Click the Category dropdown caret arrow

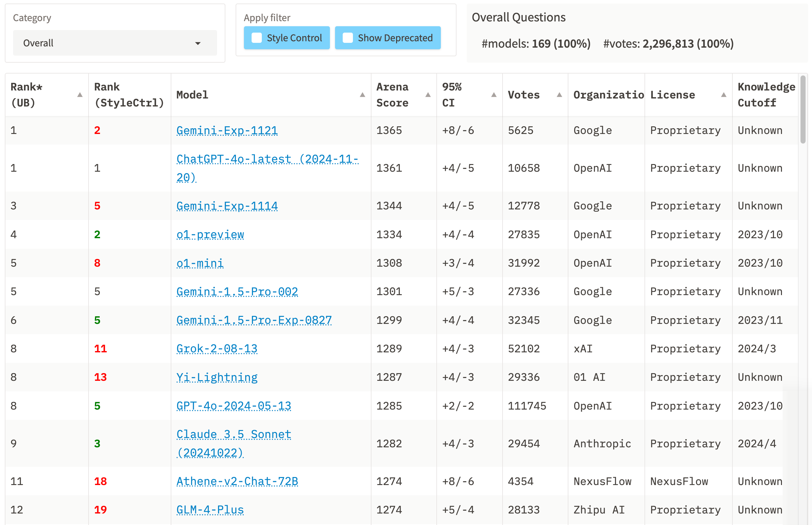[198, 43]
